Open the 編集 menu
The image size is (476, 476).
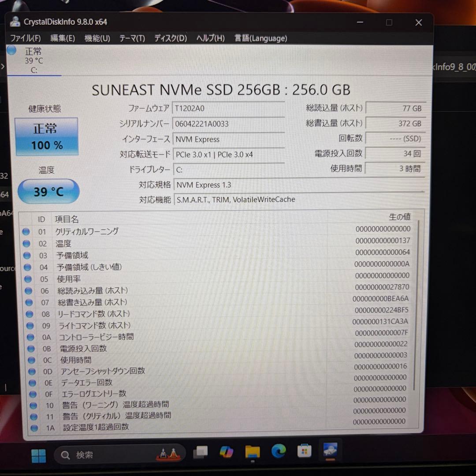[63, 38]
